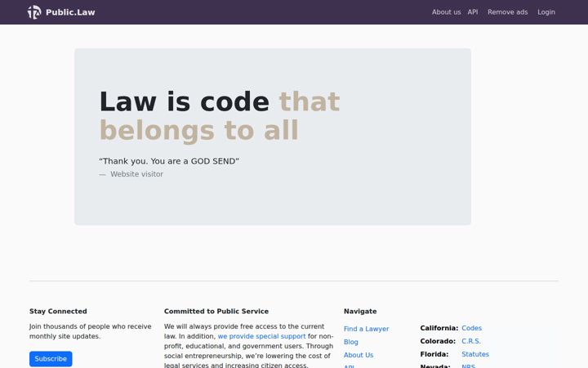Click the 'Florida:' label
The width and height of the screenshot is (588, 368).
pos(434,354)
